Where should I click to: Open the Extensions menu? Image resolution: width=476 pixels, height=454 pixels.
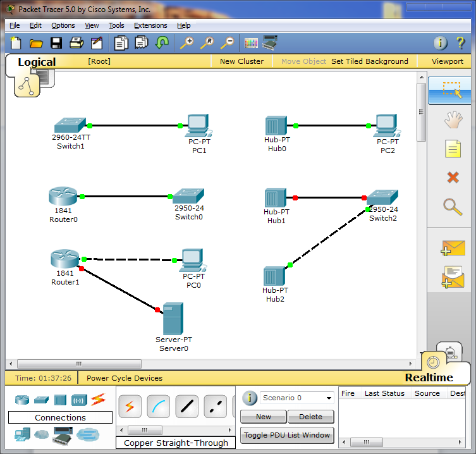[x=150, y=25]
